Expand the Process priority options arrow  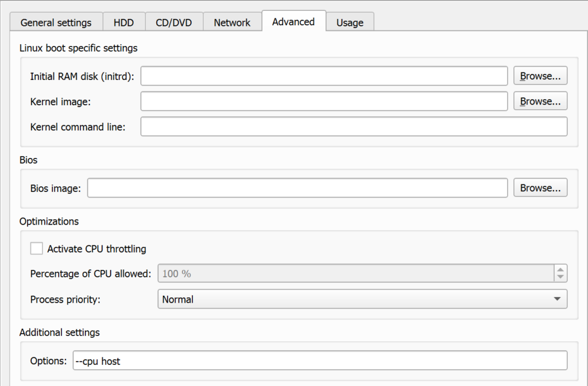556,299
